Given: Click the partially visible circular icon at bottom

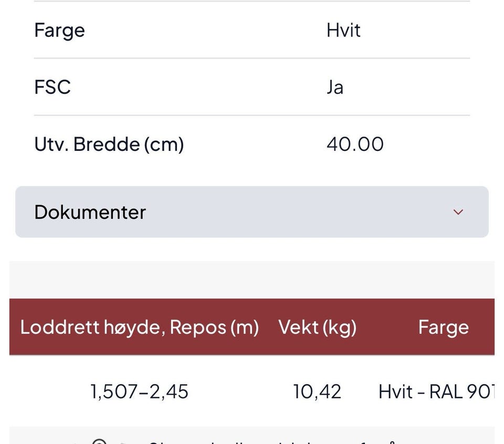Looking at the screenshot, I should 99,441.
